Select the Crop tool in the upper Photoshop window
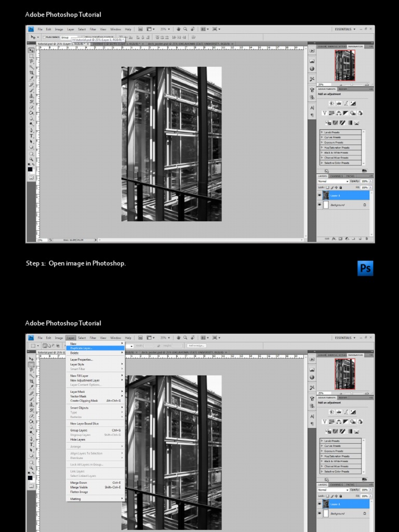The image size is (399, 532). 31,73
